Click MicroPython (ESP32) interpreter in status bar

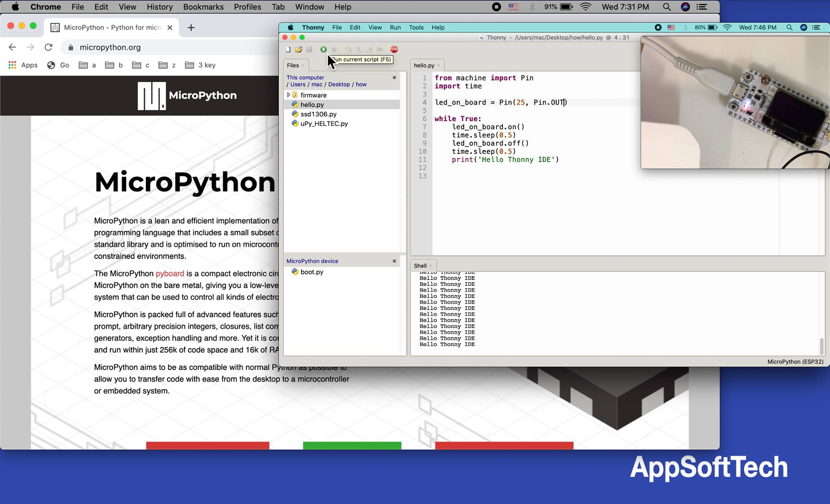pyautogui.click(x=795, y=362)
